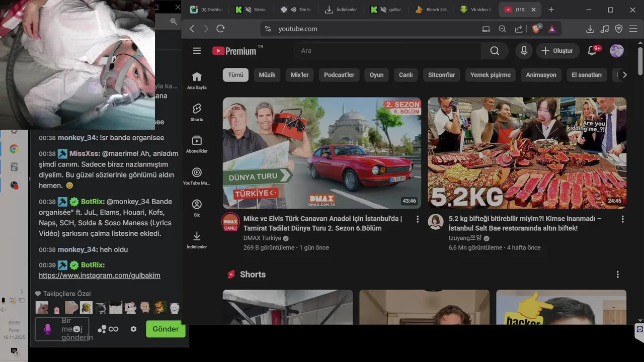Open İndirilenler in the YouTube sidebar
The height and width of the screenshot is (362, 644).
coord(197,240)
